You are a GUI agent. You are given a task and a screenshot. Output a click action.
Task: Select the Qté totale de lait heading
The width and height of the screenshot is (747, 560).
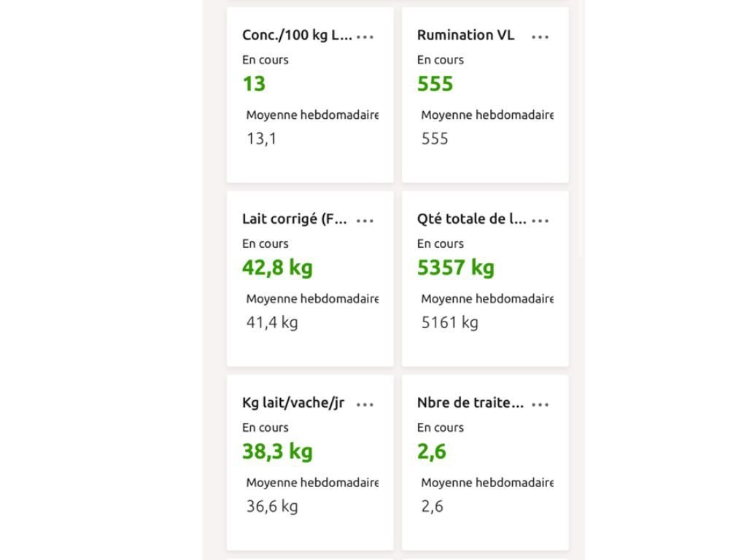471,219
